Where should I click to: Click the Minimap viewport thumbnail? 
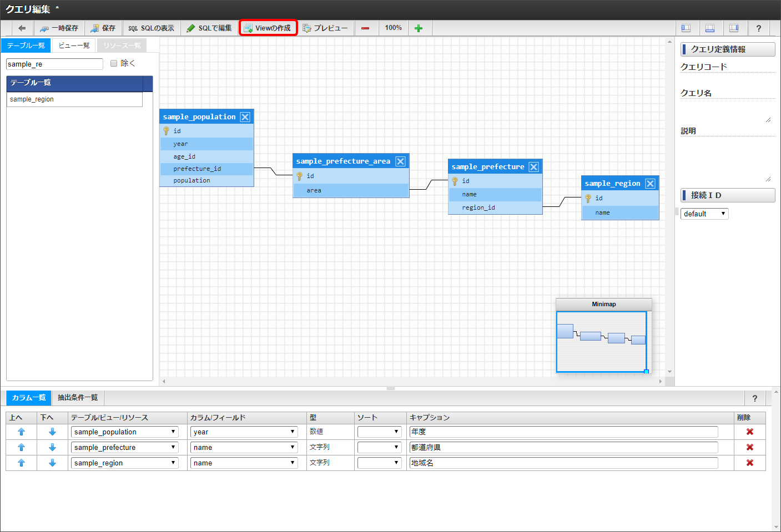point(602,341)
